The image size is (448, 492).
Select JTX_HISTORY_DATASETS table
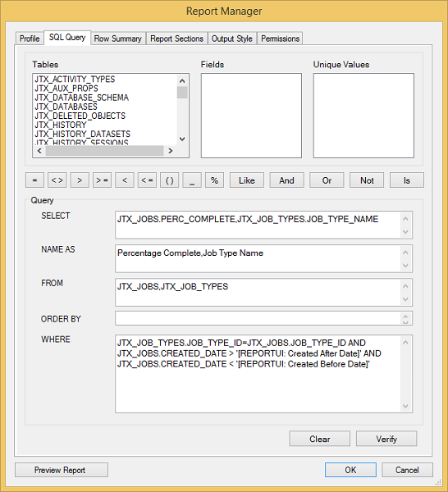[x=83, y=134]
